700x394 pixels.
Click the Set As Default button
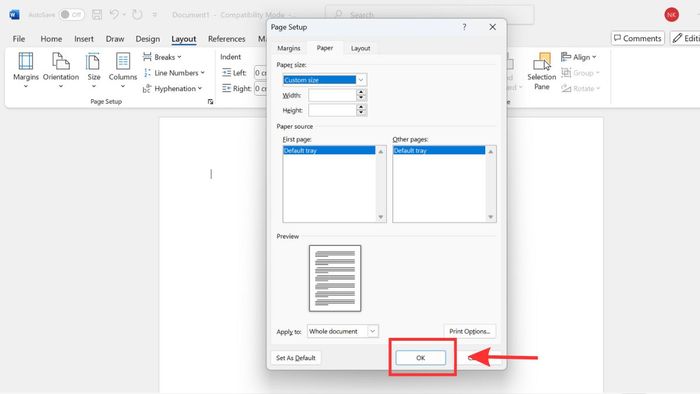296,358
